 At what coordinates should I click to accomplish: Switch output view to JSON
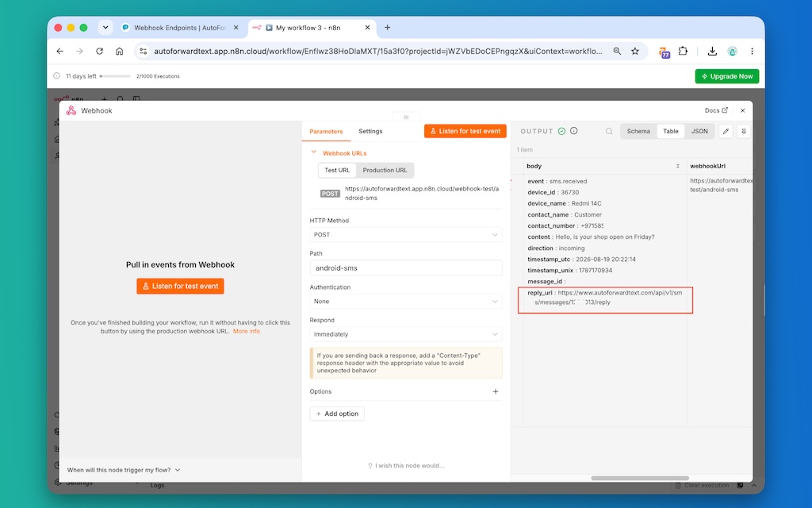pyautogui.click(x=699, y=131)
